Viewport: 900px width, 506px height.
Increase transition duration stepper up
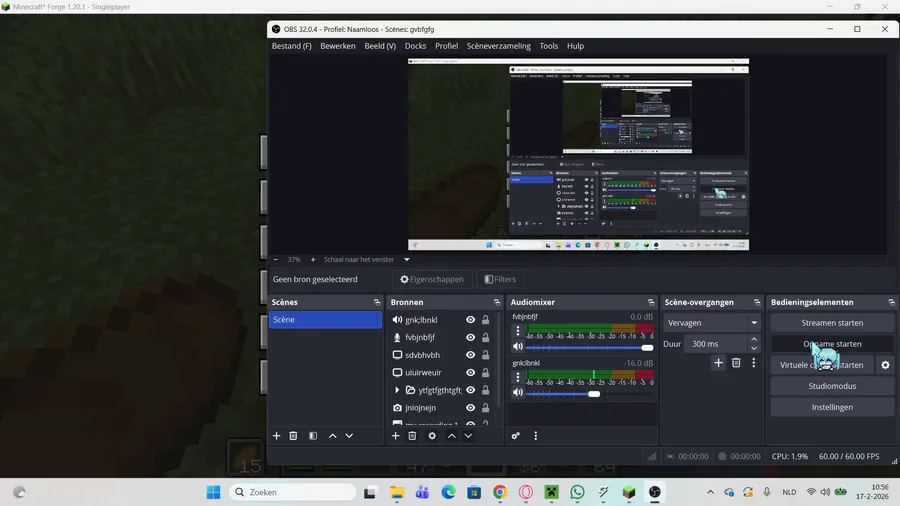coord(754,340)
